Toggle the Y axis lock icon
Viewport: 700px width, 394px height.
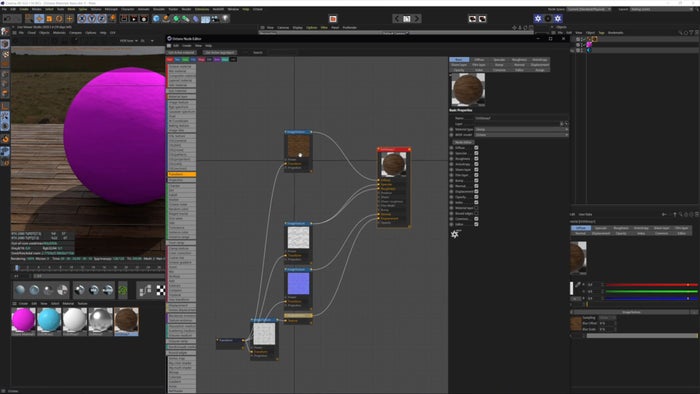(92, 19)
